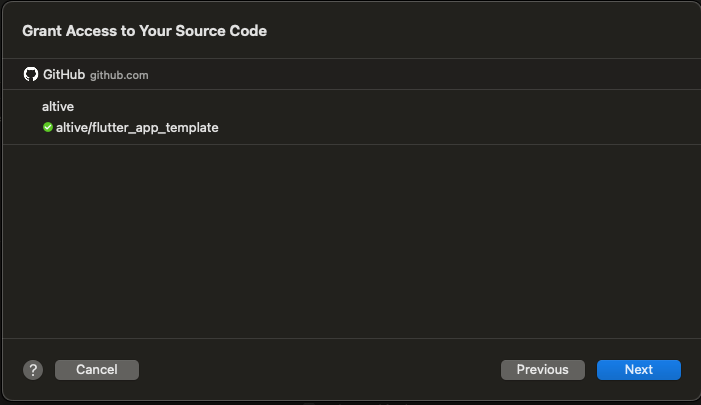Click the green checkmark status icon
701x405 pixels.
(47, 127)
